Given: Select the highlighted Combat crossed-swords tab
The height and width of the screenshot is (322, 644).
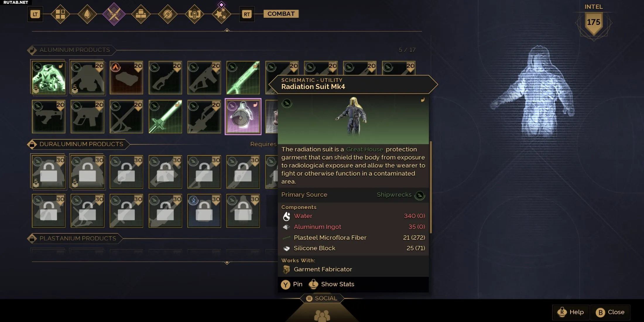Looking at the screenshot, I should pos(114,14).
